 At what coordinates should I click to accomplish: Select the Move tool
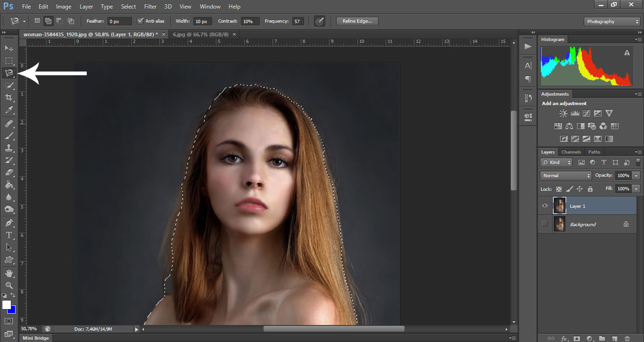click(9, 49)
